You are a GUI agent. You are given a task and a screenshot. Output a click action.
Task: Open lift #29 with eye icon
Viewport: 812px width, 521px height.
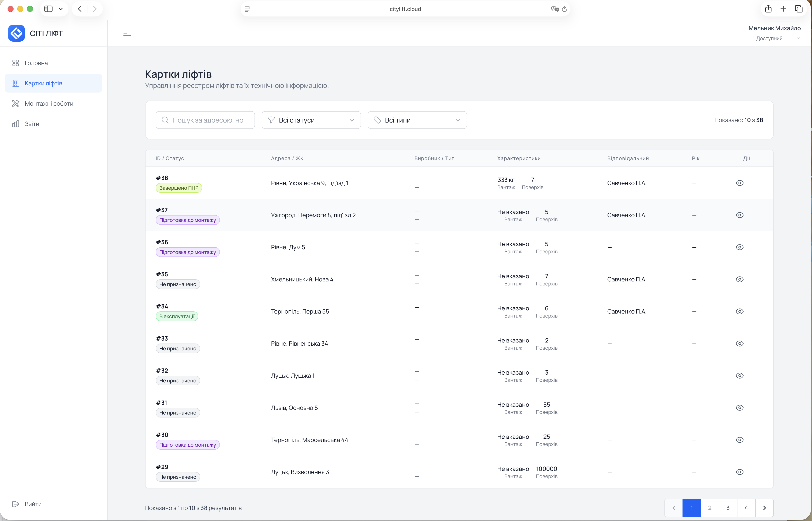click(x=739, y=472)
